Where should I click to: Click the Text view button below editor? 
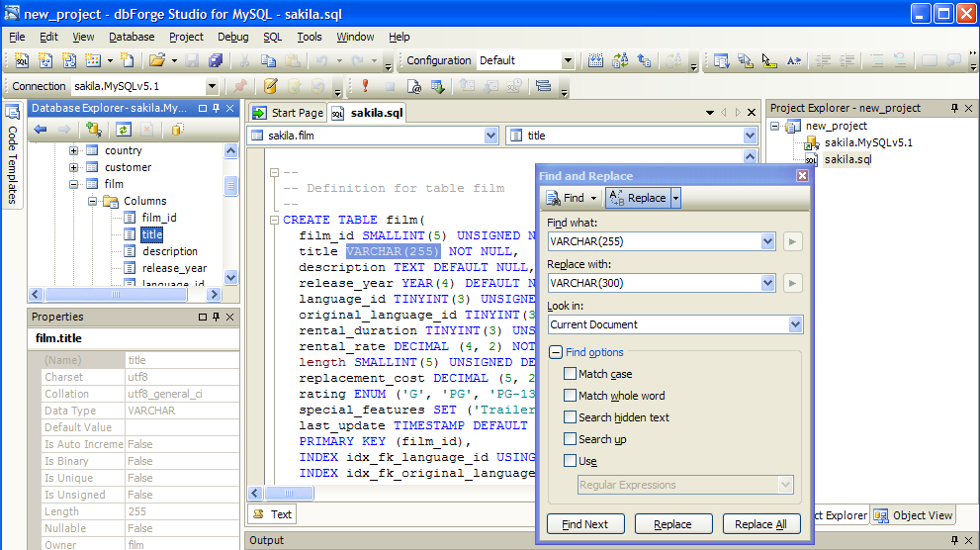click(273, 514)
